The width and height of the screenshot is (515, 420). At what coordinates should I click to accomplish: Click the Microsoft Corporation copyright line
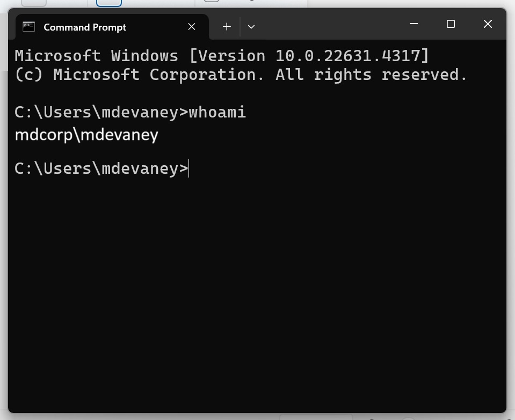pos(241,75)
